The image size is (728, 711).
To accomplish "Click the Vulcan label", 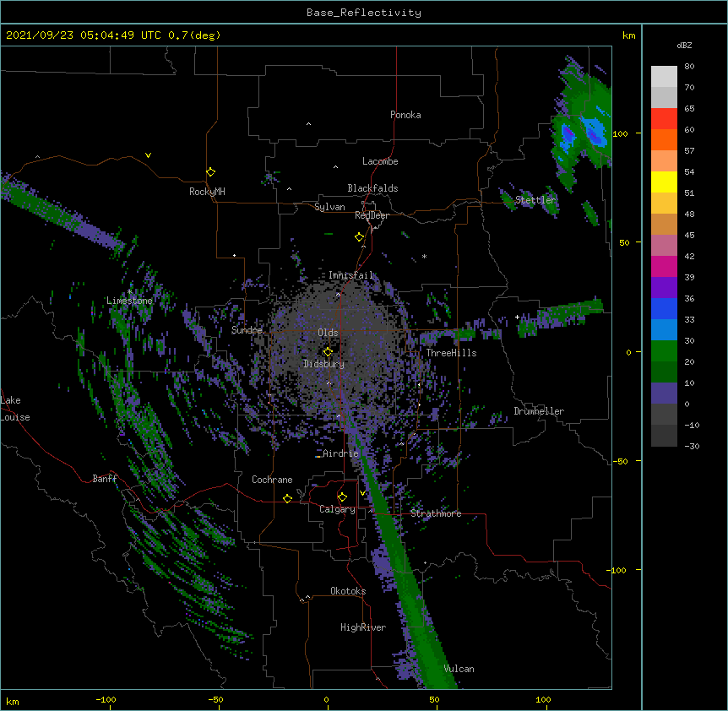I will coord(459,669).
